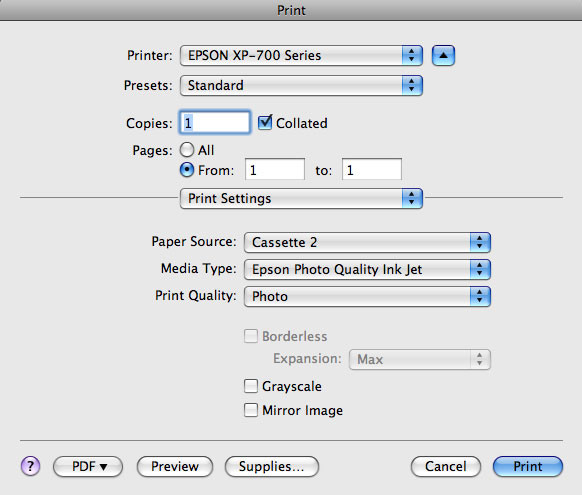Click the Copies input field
The image size is (582, 495).
point(215,122)
